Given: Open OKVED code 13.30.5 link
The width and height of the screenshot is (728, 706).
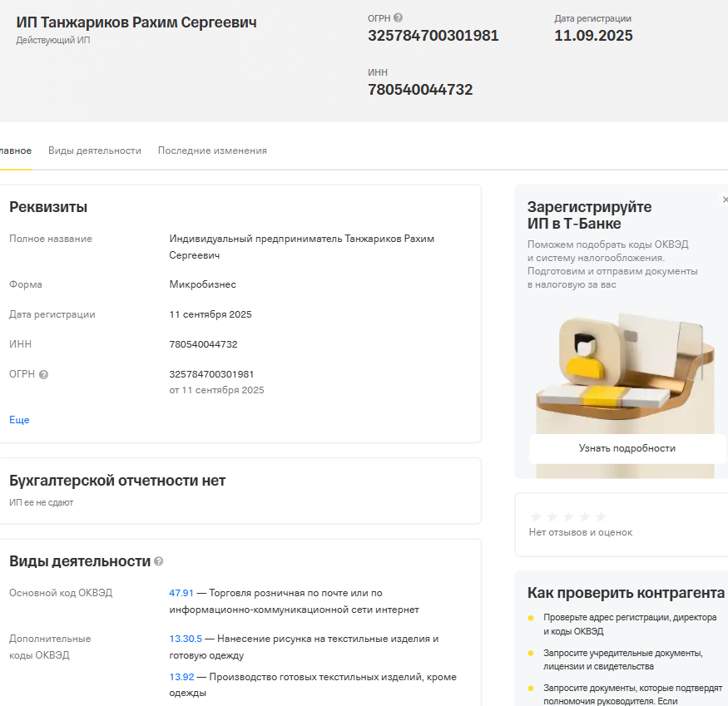Looking at the screenshot, I should coord(186,639).
